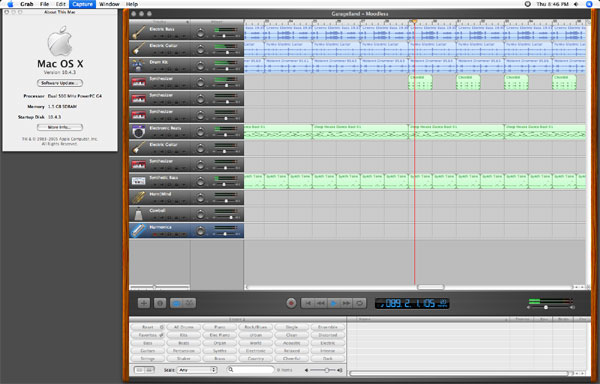Hide the loop browser with the eye button
The height and width of the screenshot is (384, 600).
(176, 303)
